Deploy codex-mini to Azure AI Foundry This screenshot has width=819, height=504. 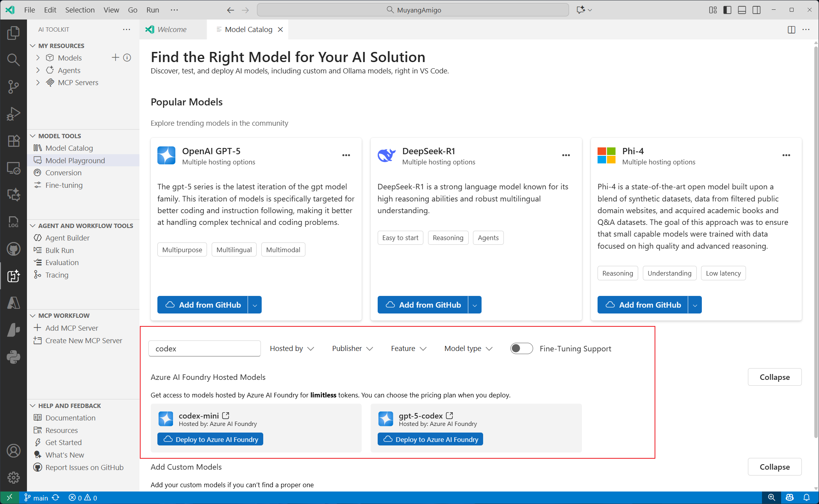pyautogui.click(x=210, y=439)
